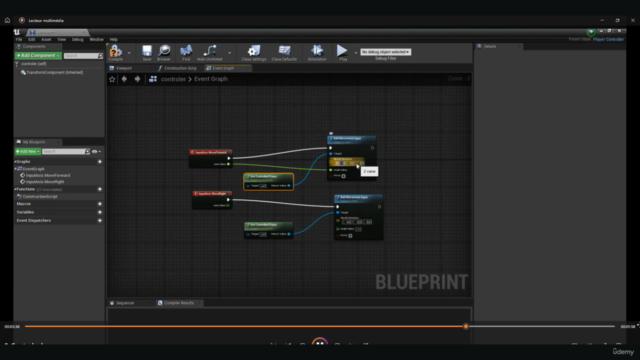This screenshot has height=360, width=640.
Task: Toggle the Force checkbox on the upper Add Movement Input node
Action: [344, 176]
